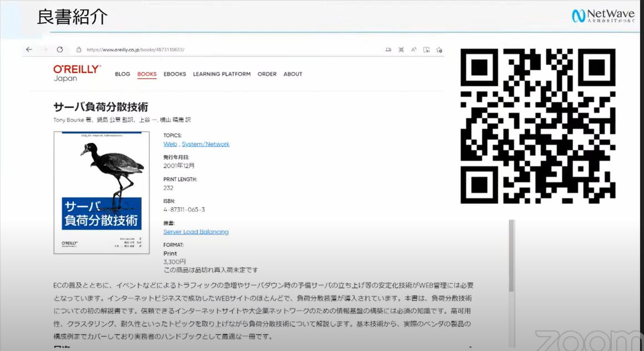Click the lock icon in address bar
Image resolution: width=644 pixels, height=351 pixels.
79,50
